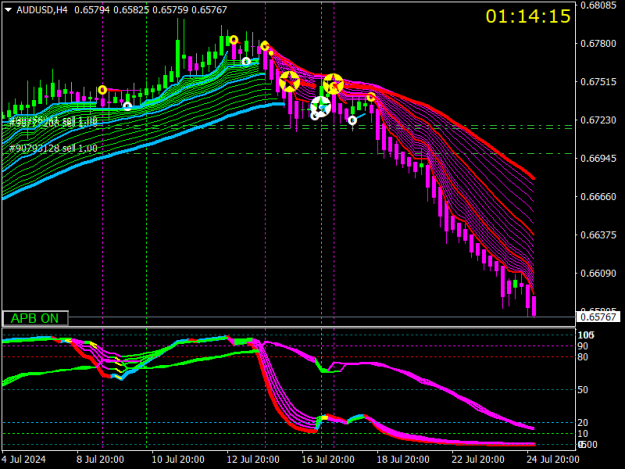The height and width of the screenshot is (469, 625).
Task: Click the small yellow ring marker near 18 Jul
Action: click(371, 97)
